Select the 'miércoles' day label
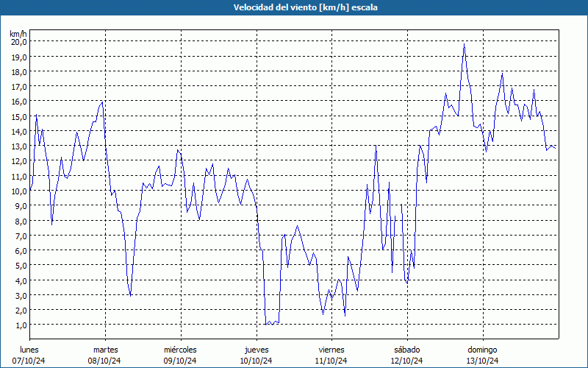 (180, 350)
